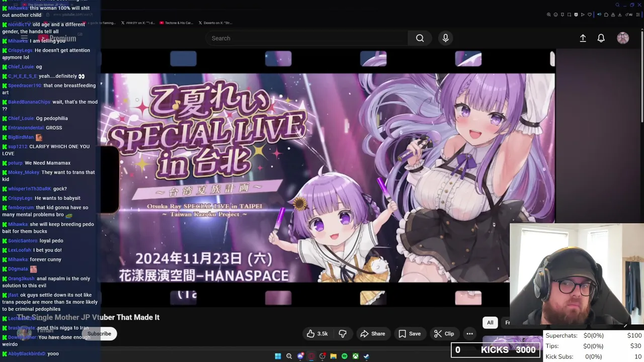
Task: Click browser toolbar zoom magnifier icon
Action: click(x=549, y=15)
